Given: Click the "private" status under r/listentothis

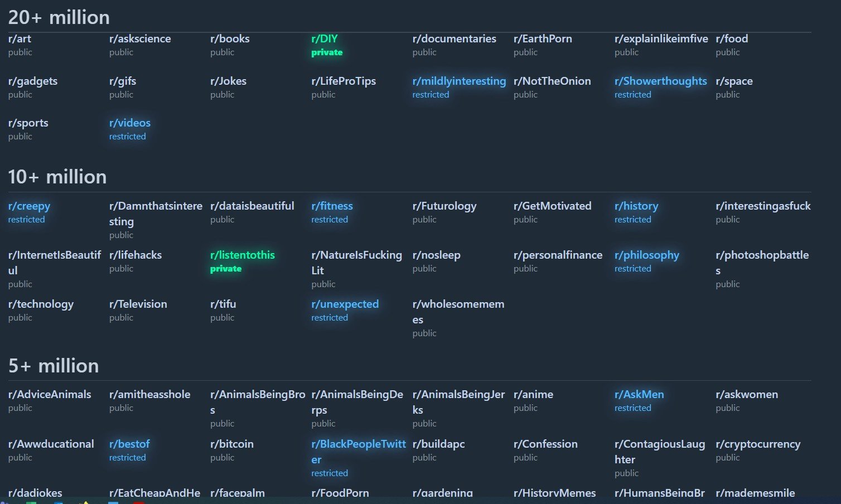Looking at the screenshot, I should click(226, 269).
